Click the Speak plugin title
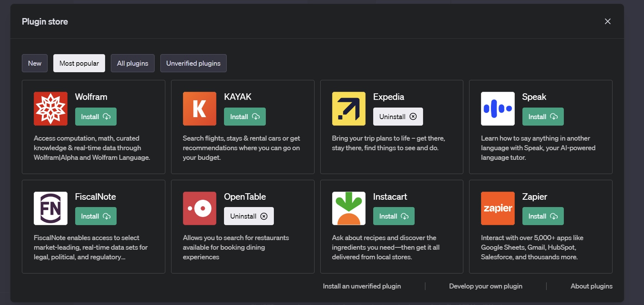The image size is (644, 305). 534,97
